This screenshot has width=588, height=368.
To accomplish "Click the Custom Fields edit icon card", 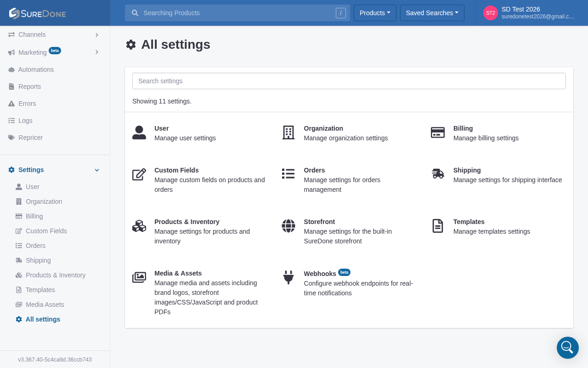I will click(x=139, y=174).
